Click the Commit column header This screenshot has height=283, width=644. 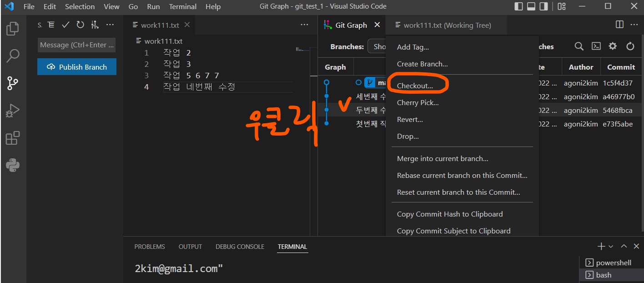click(621, 67)
